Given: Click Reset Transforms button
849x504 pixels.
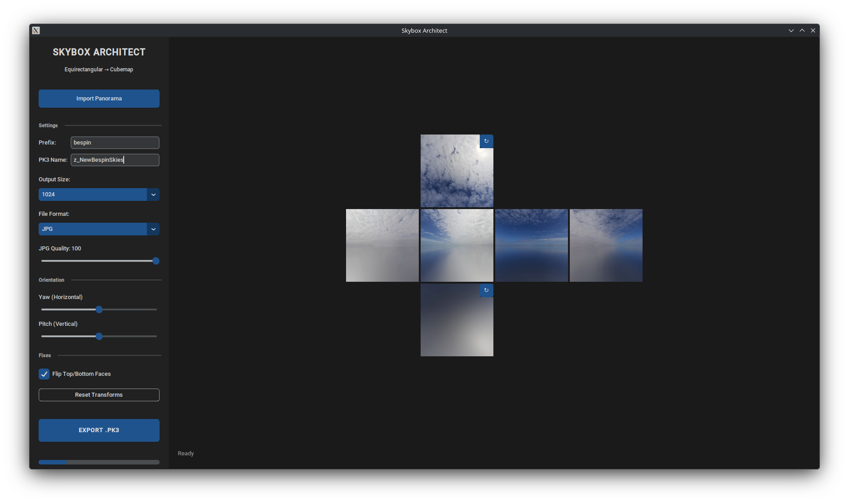Looking at the screenshot, I should click(99, 395).
